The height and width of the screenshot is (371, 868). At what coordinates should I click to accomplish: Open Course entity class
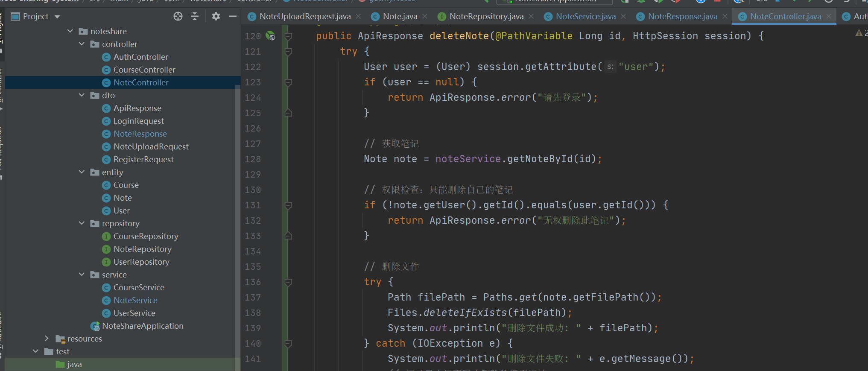tap(126, 185)
